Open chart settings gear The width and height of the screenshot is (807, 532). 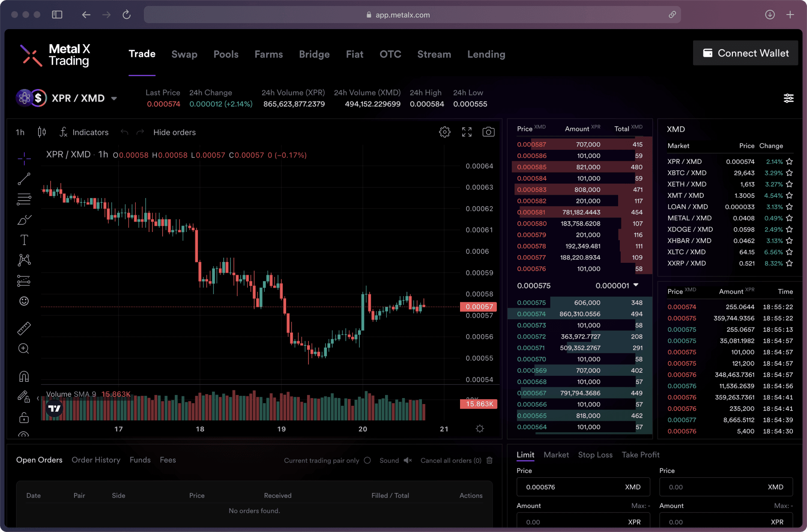point(445,132)
